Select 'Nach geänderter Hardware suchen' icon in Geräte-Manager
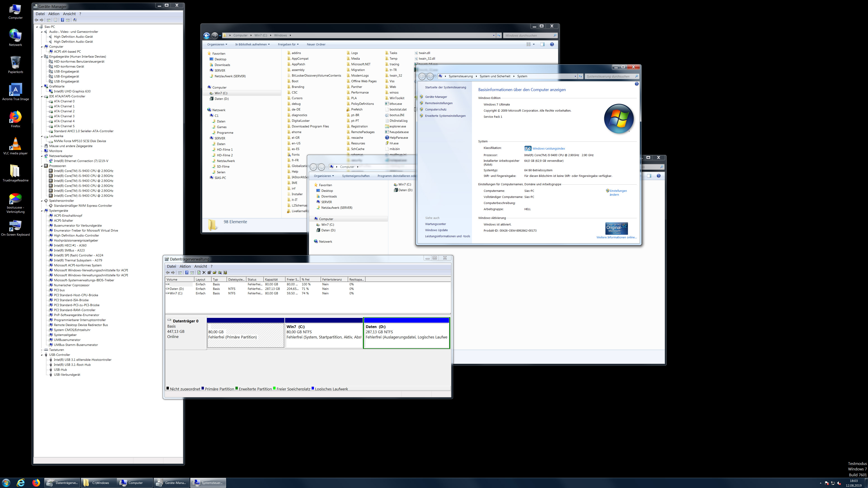868x488 pixels. tap(75, 20)
